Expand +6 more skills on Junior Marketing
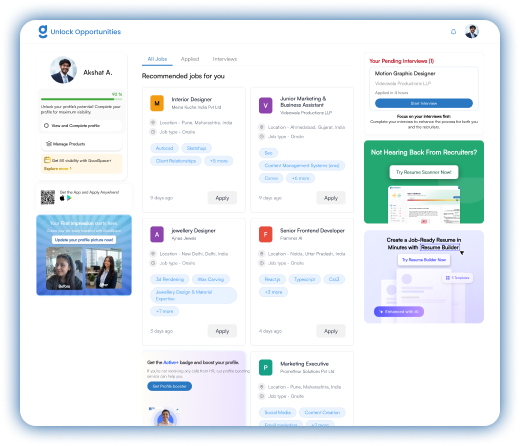Screen dimensions: 520x446 pos(300,178)
